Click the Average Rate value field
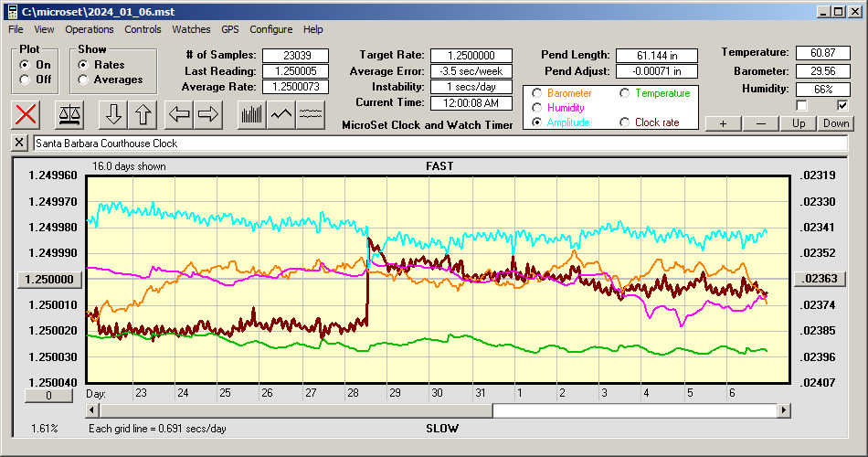The width and height of the screenshot is (868, 457). click(x=296, y=87)
